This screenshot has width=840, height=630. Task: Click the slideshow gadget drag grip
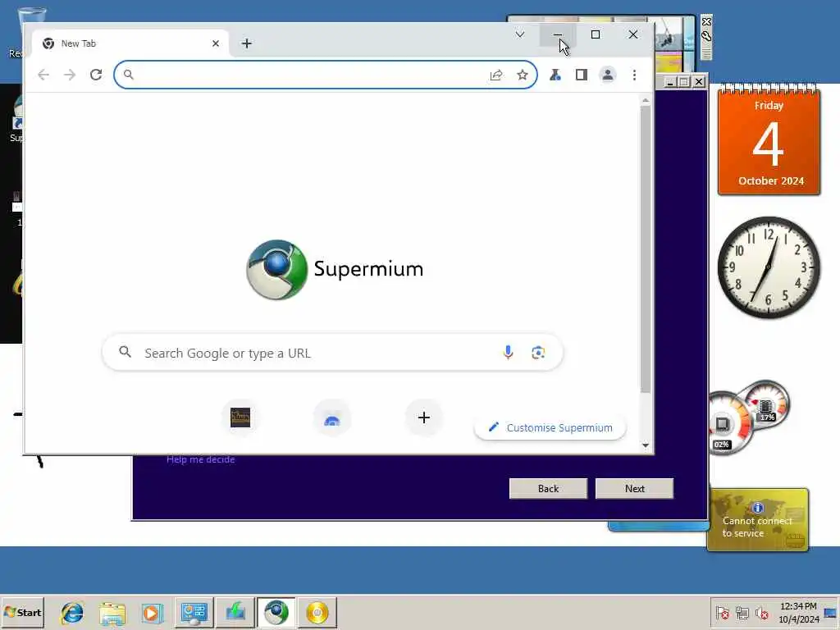(706, 52)
